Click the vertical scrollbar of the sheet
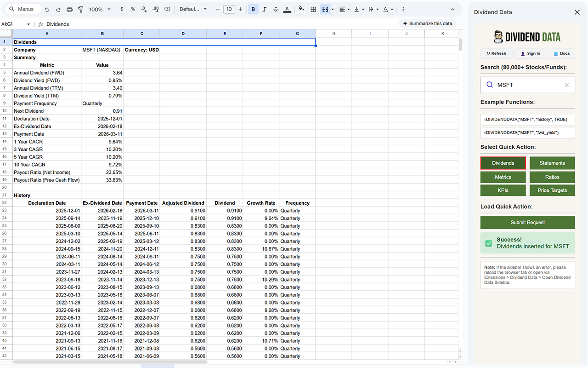The image size is (588, 368). pos(460,45)
